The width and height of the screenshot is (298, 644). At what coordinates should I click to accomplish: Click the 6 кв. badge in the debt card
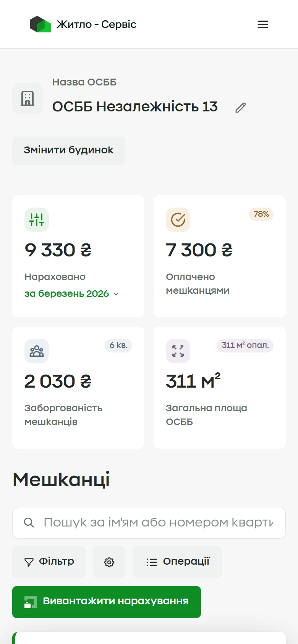click(x=118, y=345)
